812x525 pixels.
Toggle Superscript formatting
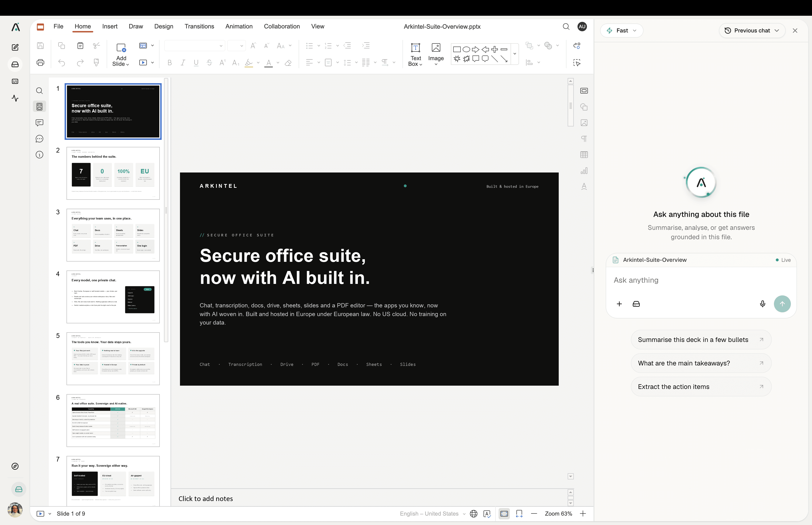coord(223,63)
